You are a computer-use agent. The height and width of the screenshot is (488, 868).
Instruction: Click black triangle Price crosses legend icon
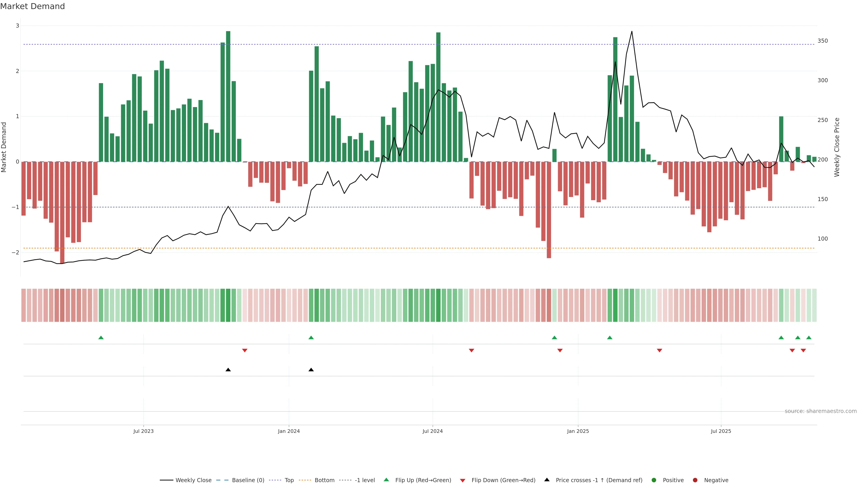[547, 480]
